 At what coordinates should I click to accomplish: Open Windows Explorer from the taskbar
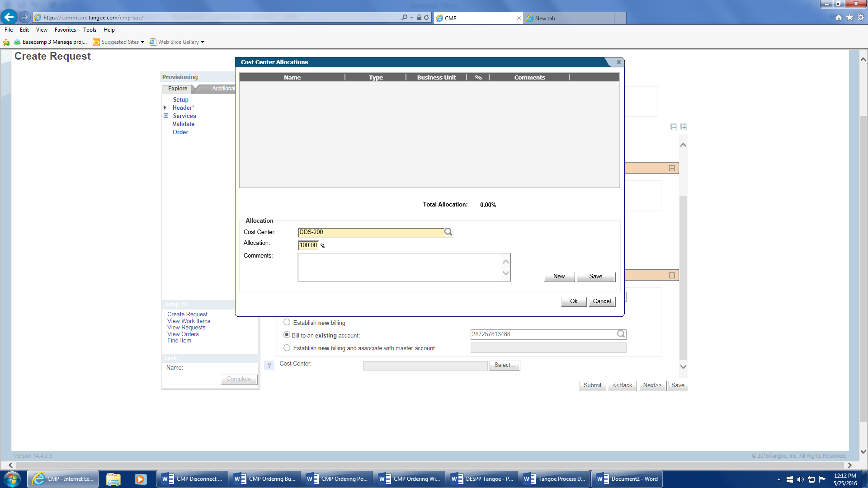tap(113, 479)
